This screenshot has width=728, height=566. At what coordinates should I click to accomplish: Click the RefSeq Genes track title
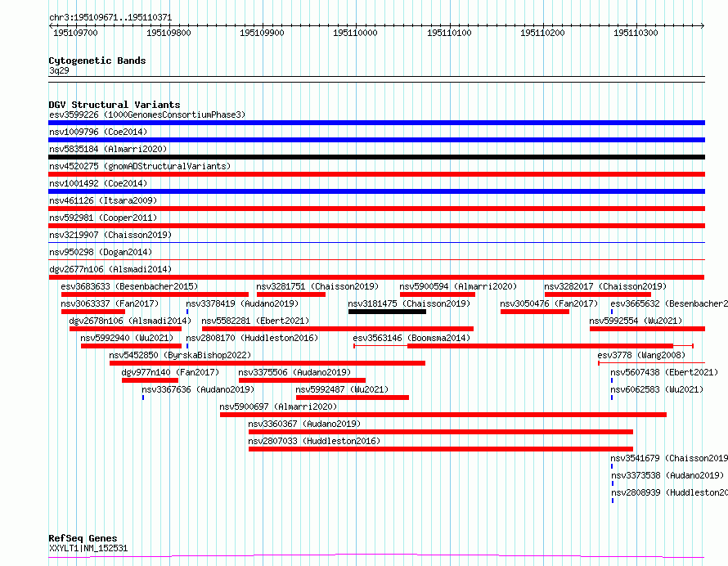[83, 539]
